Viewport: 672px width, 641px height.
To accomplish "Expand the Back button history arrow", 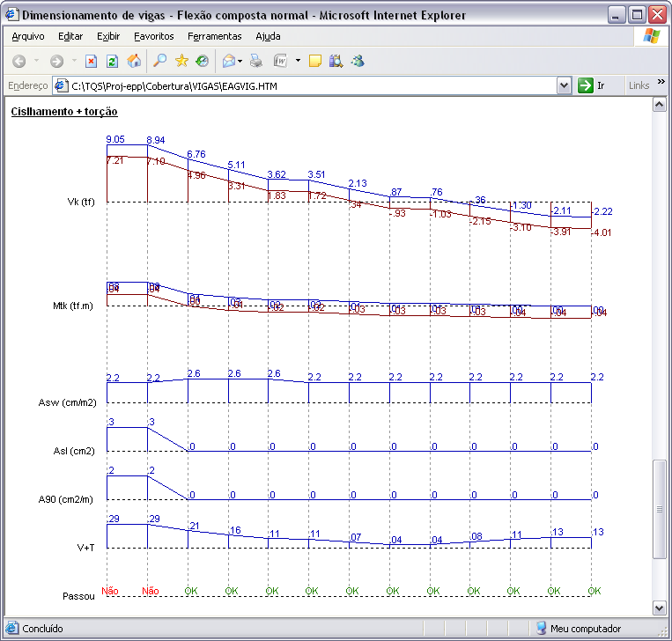I will pos(36,61).
